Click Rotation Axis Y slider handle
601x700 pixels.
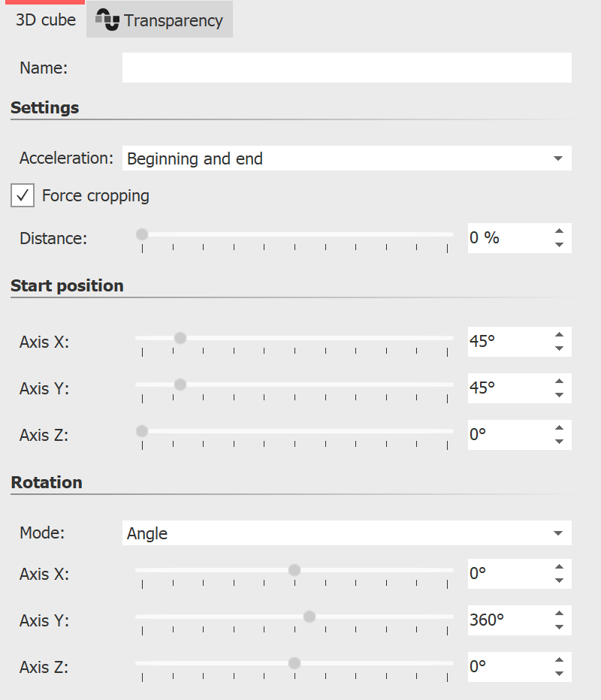pyautogui.click(x=309, y=617)
